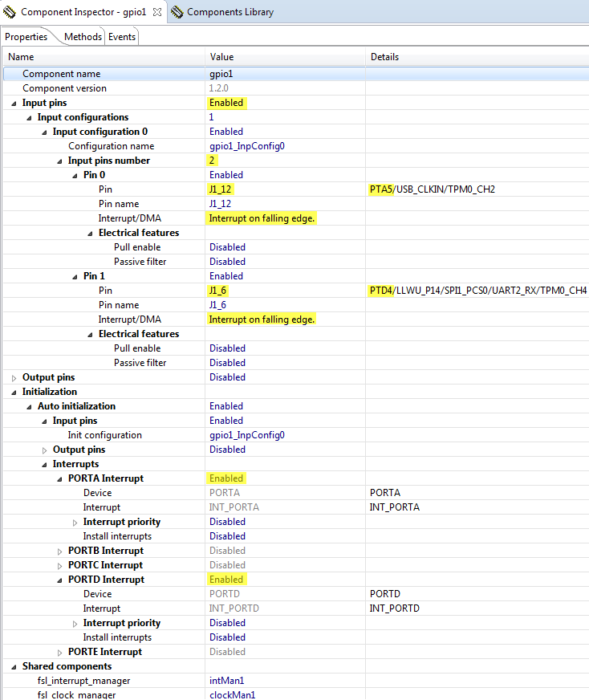Collapse the Pin 1 node
Screen dimensions: 589x700
pos(75,277)
